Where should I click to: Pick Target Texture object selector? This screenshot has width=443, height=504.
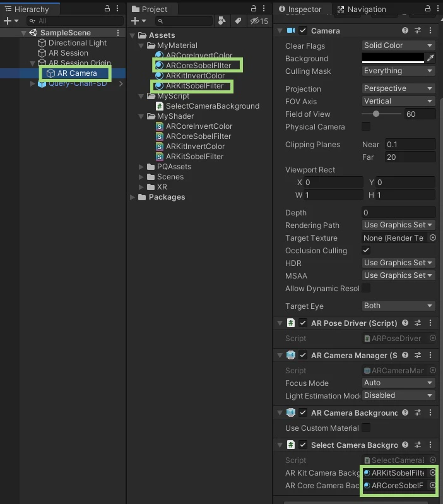[433, 238]
